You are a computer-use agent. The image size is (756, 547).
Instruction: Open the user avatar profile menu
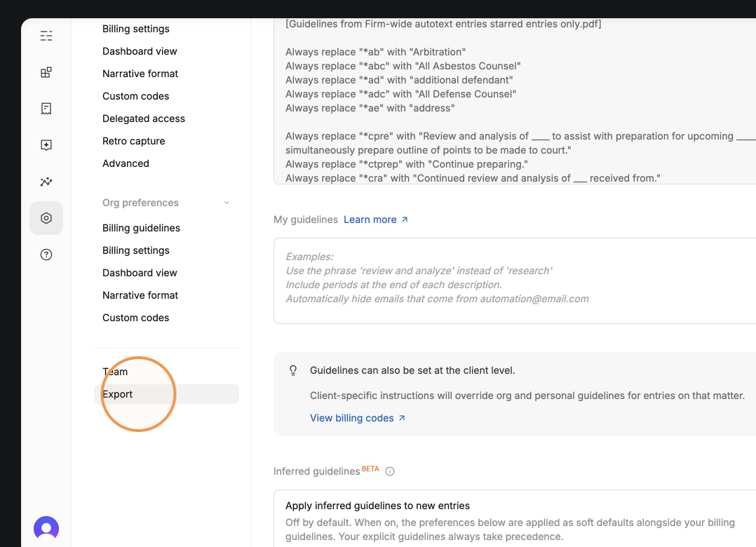point(46,529)
